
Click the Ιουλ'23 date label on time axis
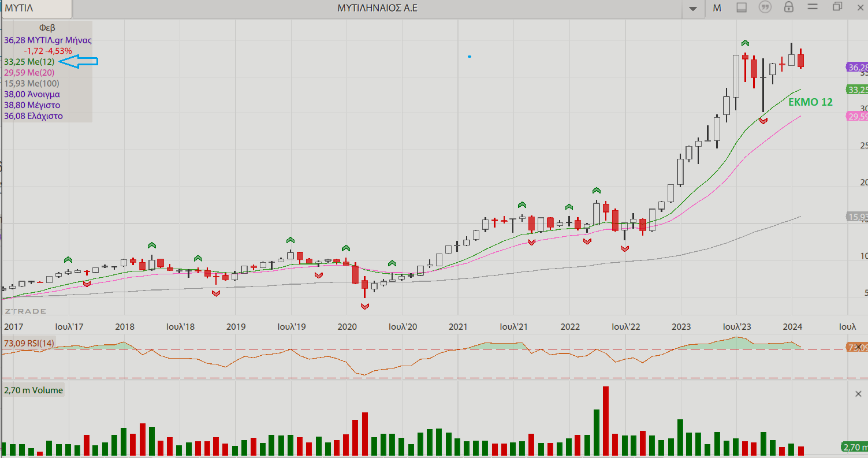click(x=737, y=326)
